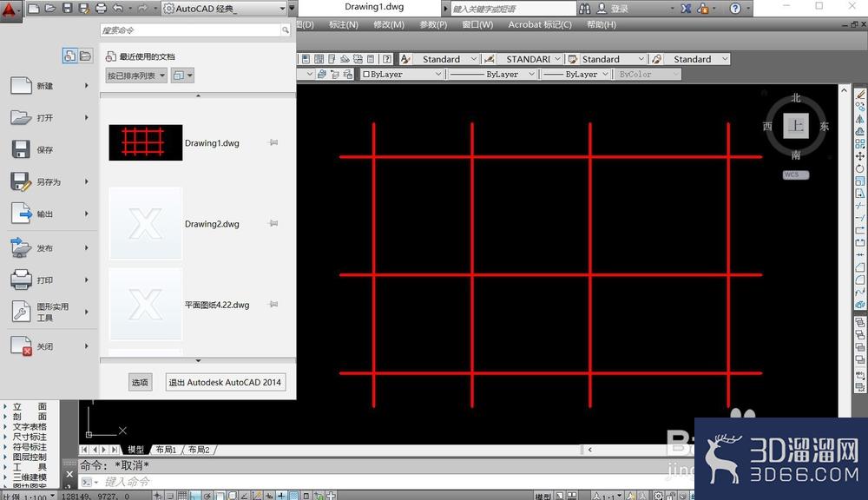
Task: Expand the 新建 (New) submenu arrow
Action: [86, 86]
